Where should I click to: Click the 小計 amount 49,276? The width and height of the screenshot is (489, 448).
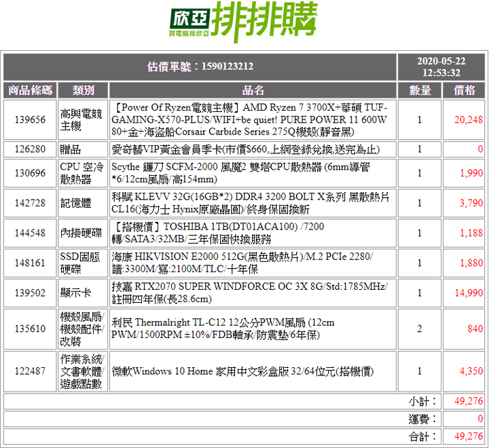point(469,401)
